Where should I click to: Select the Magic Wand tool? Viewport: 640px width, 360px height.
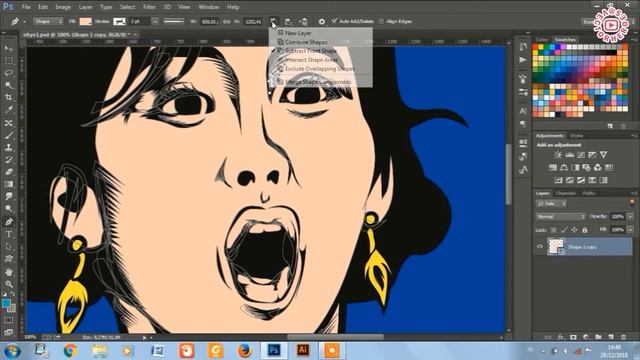pyautogui.click(x=9, y=85)
